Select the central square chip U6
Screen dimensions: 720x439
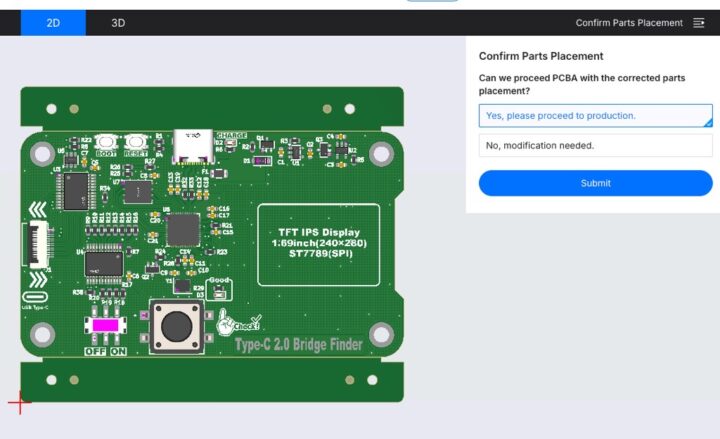pyautogui.click(x=182, y=229)
